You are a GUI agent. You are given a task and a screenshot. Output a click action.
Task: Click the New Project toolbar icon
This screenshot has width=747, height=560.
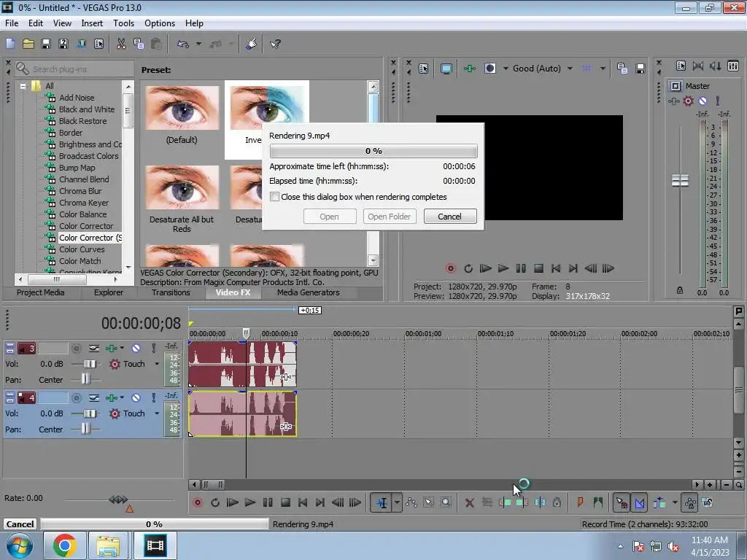point(10,44)
